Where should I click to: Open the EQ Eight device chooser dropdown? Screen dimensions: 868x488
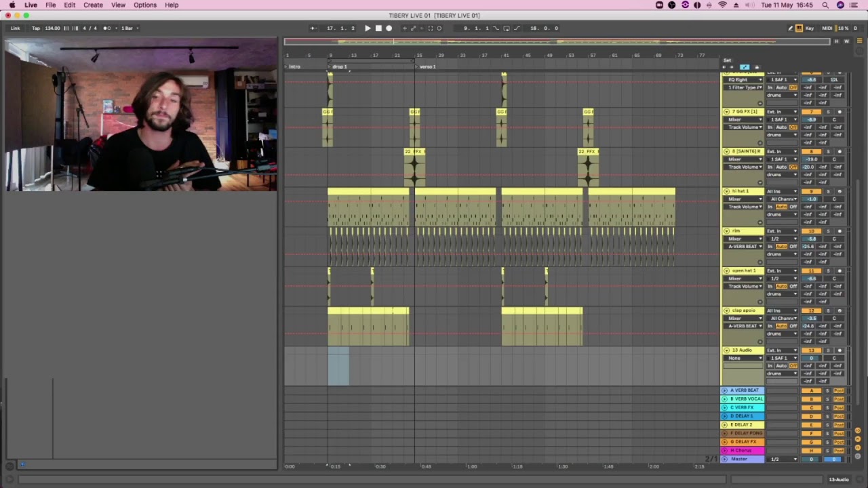[x=743, y=80]
